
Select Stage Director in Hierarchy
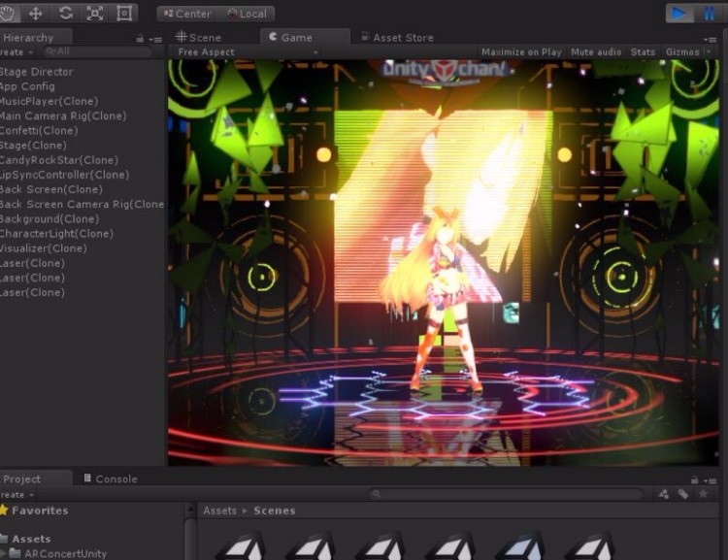(36, 72)
